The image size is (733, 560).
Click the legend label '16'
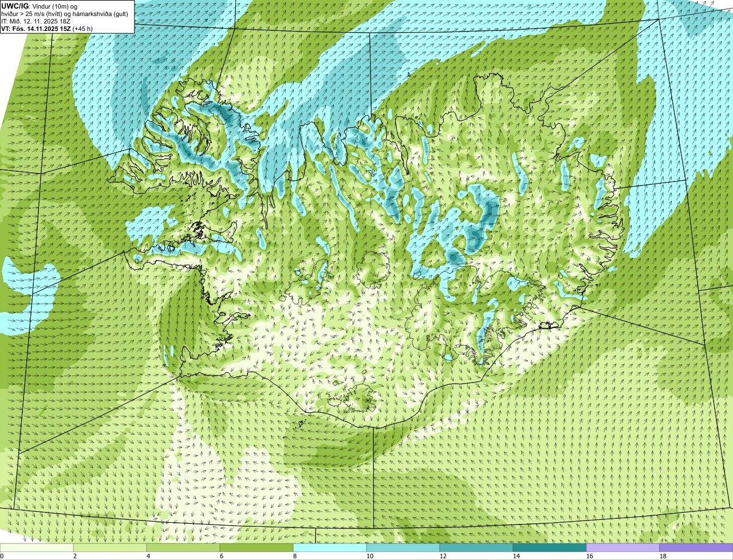click(x=590, y=556)
